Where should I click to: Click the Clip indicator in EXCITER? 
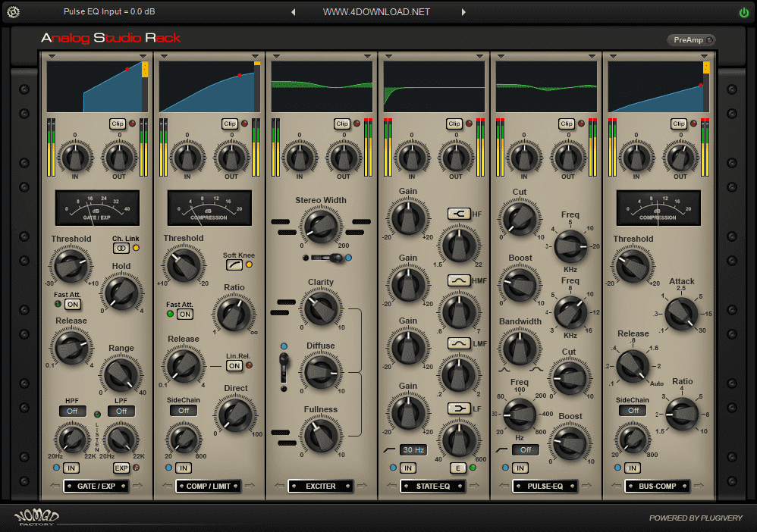(342, 124)
